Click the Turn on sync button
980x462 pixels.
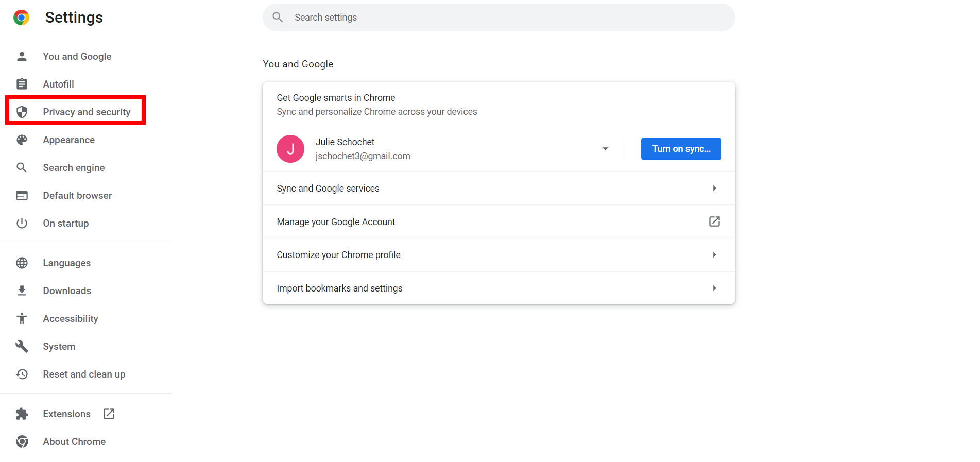click(x=681, y=149)
